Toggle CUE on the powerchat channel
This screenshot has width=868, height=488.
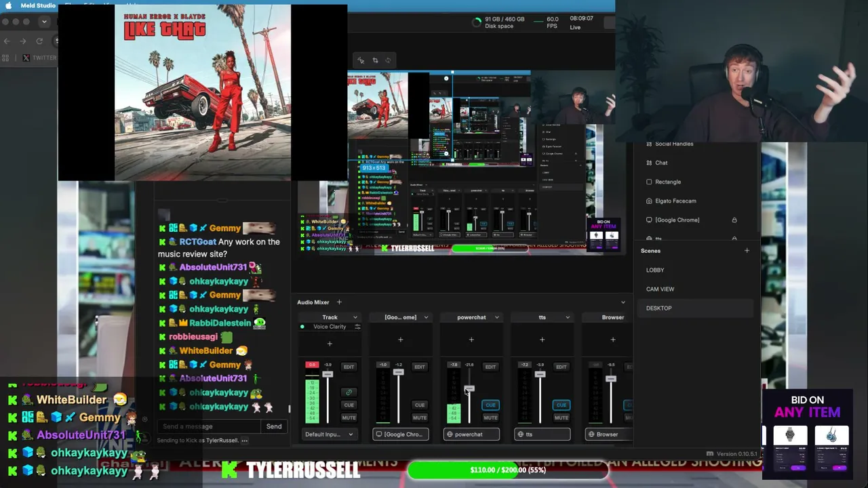[x=490, y=405]
